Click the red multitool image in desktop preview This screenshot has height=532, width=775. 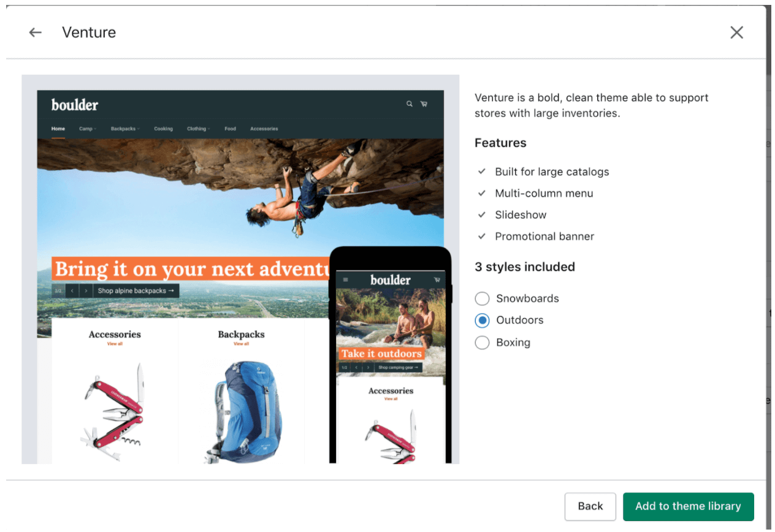(113, 411)
